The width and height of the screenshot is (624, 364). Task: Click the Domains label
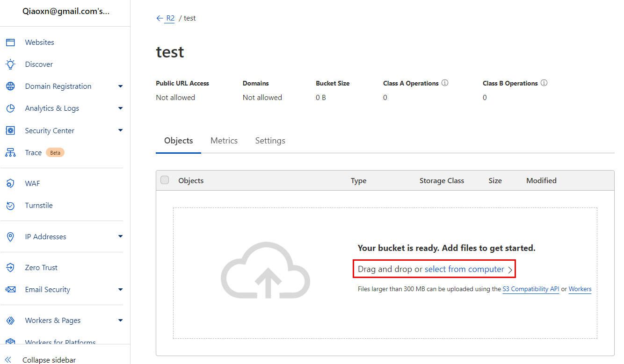tap(256, 83)
